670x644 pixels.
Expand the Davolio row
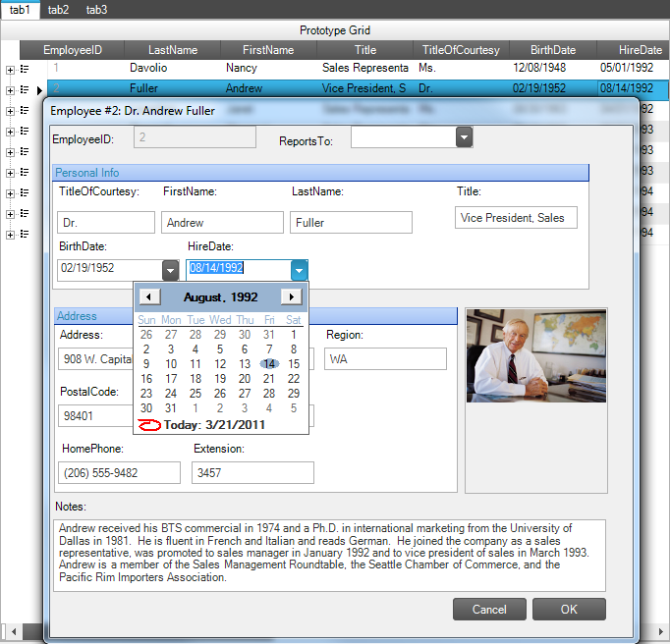tap(10, 70)
